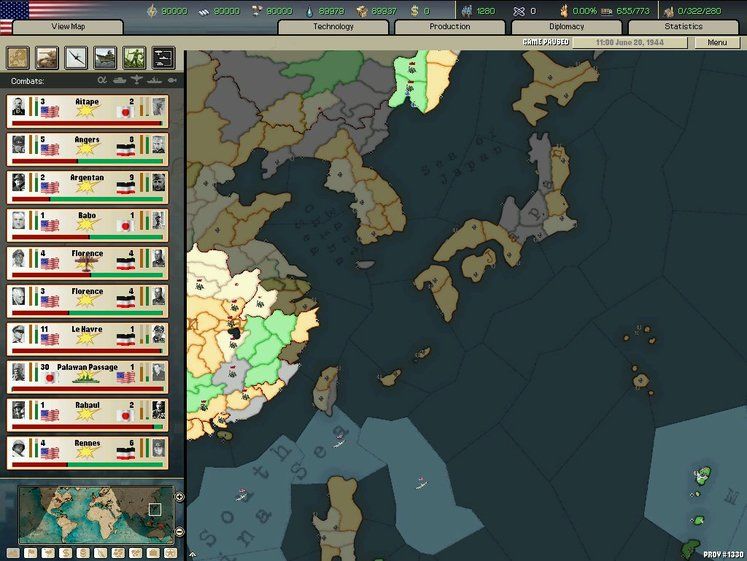This screenshot has width=747, height=561.
Task: Click the Game Paused indicator
Action: (x=546, y=42)
